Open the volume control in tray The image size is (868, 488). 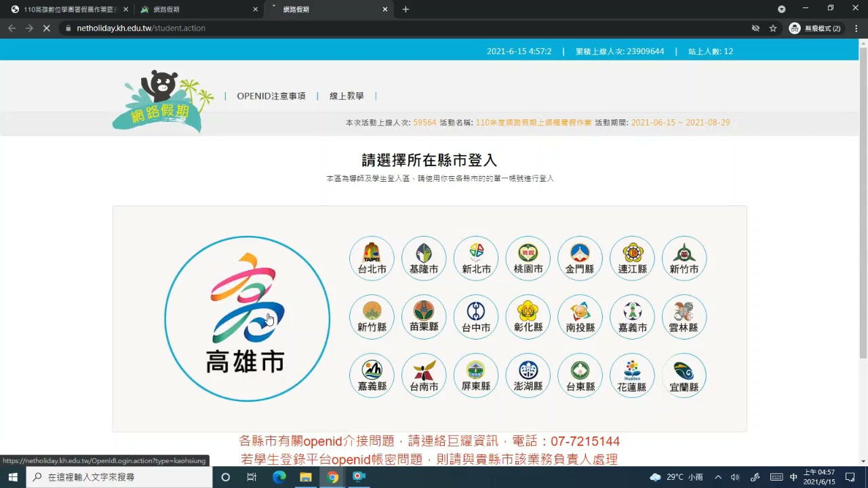tap(735, 477)
